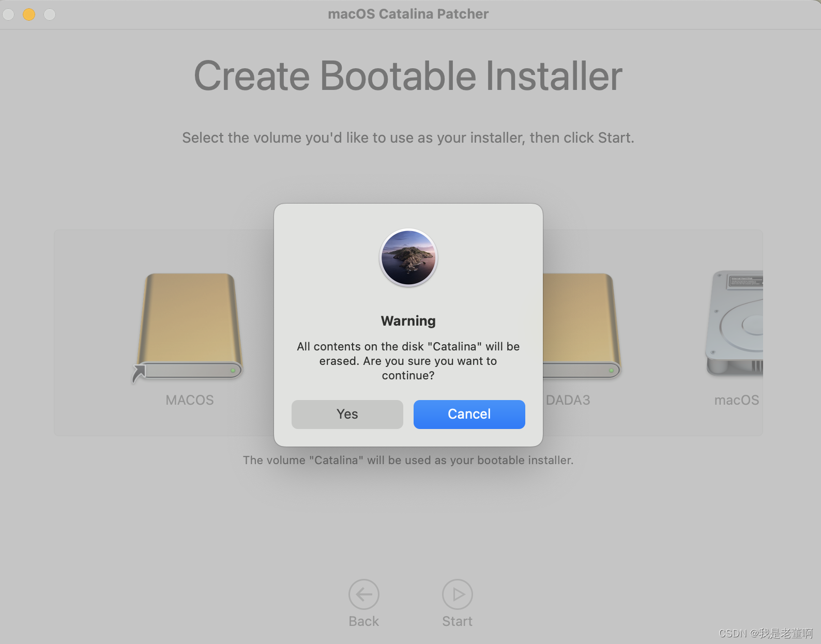
Task: Confirm erasing by clicking Yes
Action: click(347, 414)
